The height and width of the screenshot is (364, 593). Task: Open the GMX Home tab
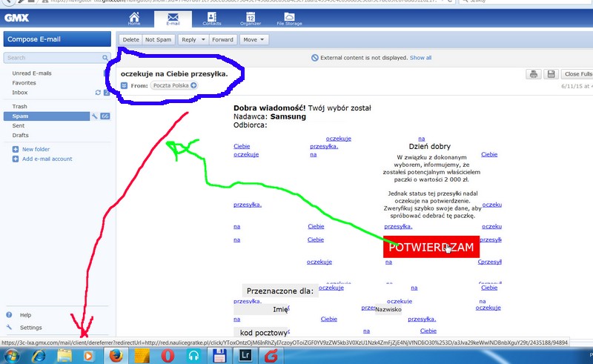point(134,19)
